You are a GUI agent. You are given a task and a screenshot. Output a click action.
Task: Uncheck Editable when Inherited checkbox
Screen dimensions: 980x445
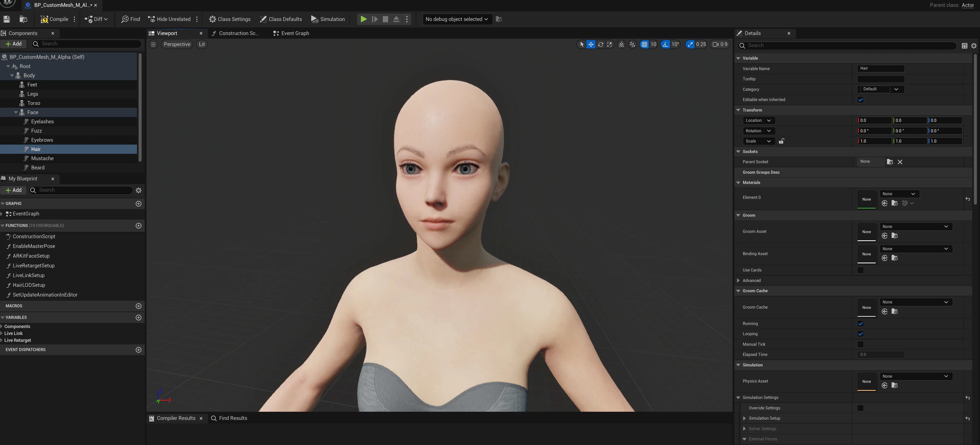(861, 100)
